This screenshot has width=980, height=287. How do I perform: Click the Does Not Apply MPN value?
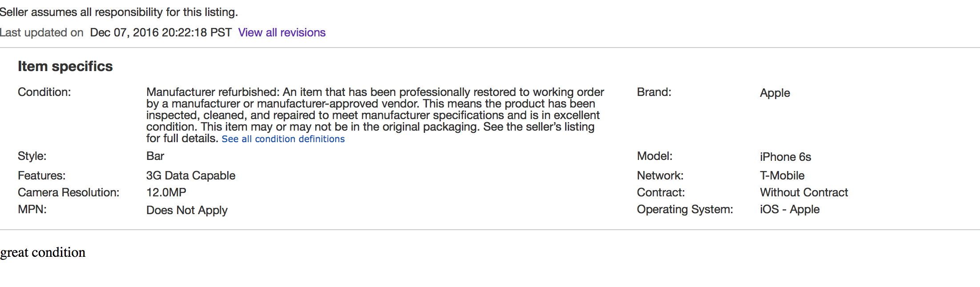pos(187,210)
